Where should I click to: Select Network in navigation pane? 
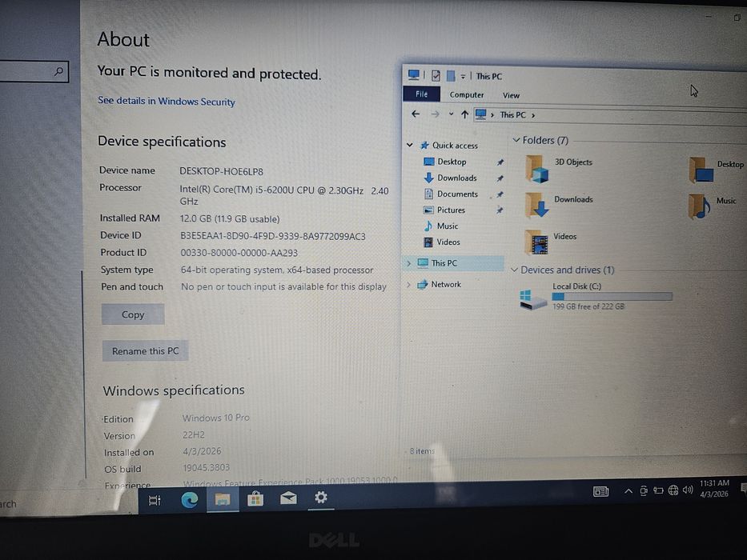click(446, 284)
